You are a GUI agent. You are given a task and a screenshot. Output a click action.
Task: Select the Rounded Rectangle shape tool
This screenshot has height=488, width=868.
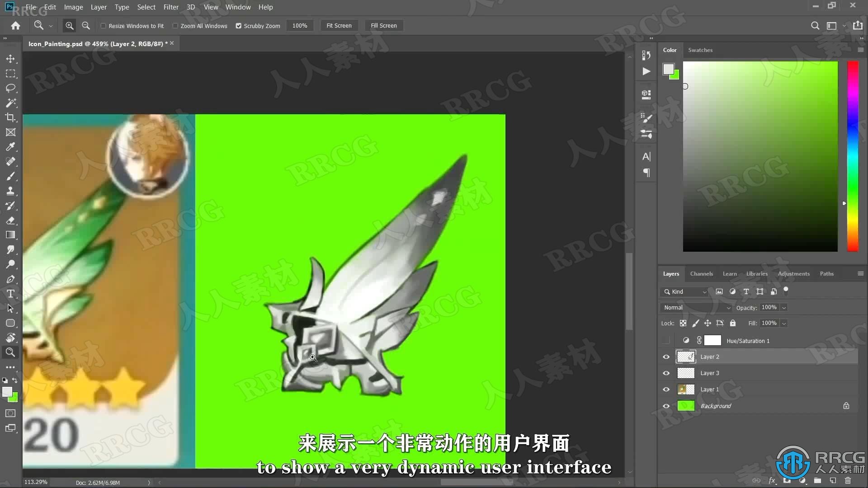pos(10,323)
